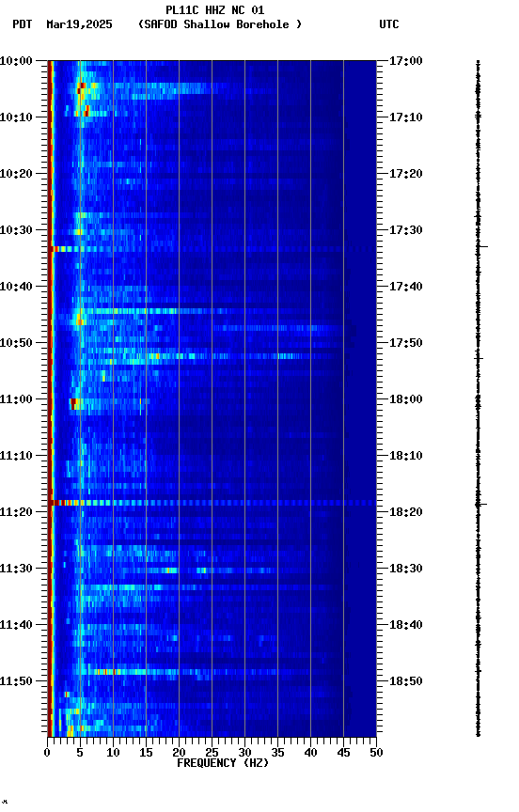Select the 17:30 UTC time label
Screen dimensions: 519x812
[x=406, y=230]
